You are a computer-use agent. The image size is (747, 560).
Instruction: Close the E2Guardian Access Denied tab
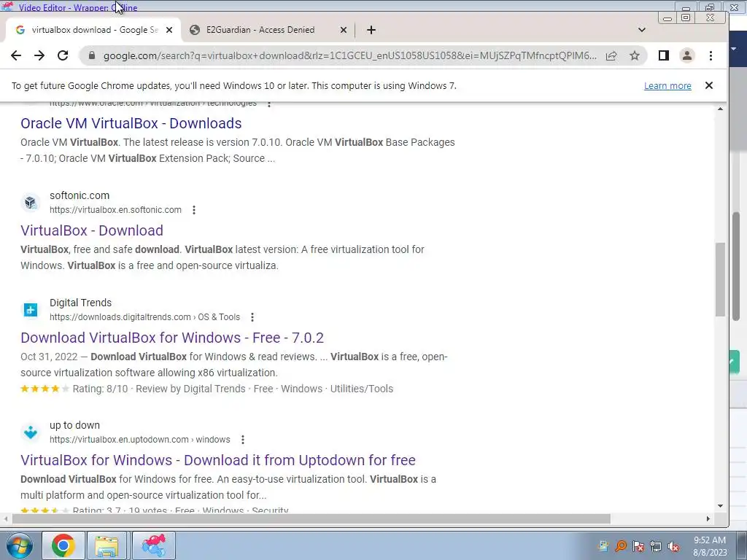coord(344,30)
